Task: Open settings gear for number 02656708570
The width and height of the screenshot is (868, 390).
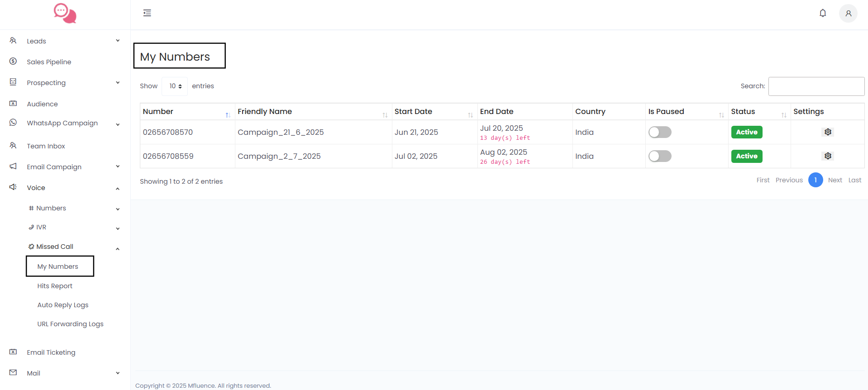Action: [827, 132]
